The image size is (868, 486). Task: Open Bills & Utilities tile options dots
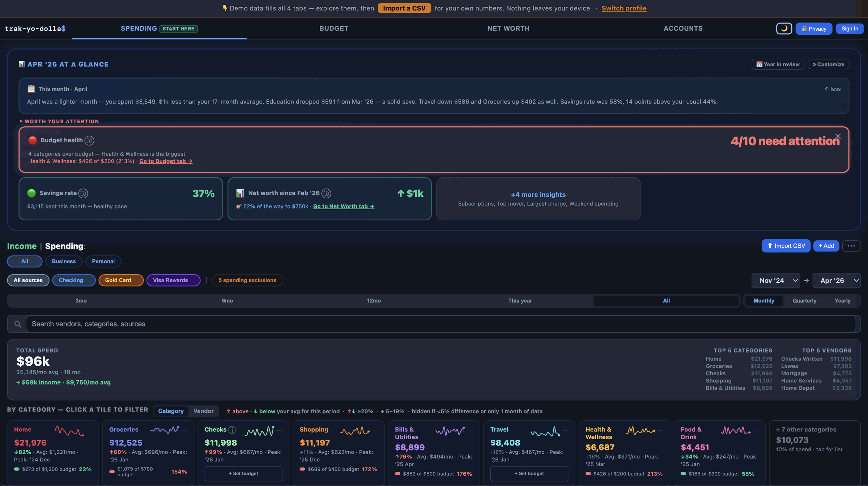[x=470, y=430]
